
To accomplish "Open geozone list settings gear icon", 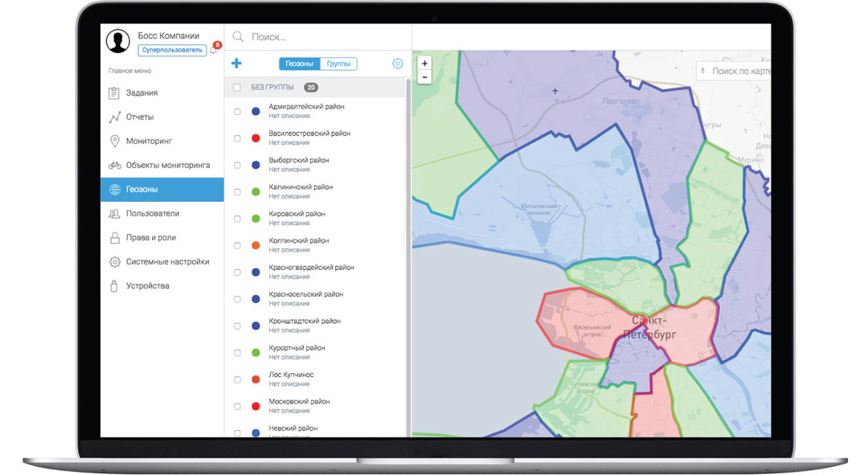I will 397,63.
